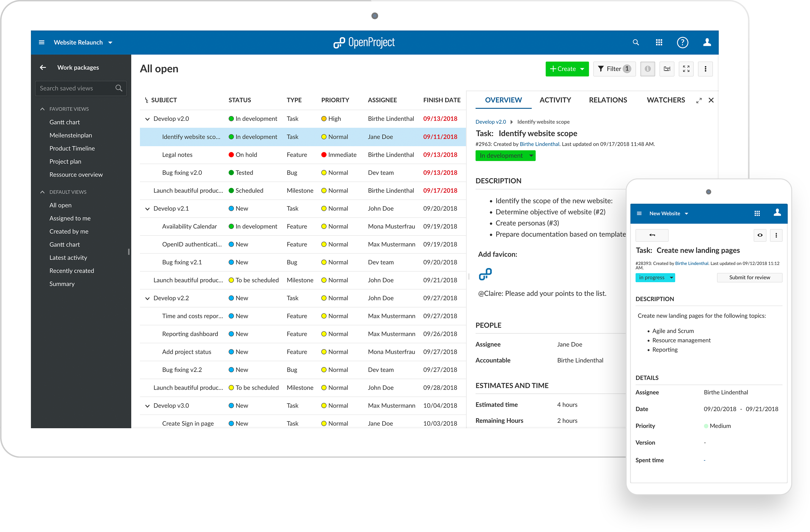This screenshot has width=810, height=532.
Task: Expand the Develop v3.0 task group
Action: pyautogui.click(x=147, y=406)
